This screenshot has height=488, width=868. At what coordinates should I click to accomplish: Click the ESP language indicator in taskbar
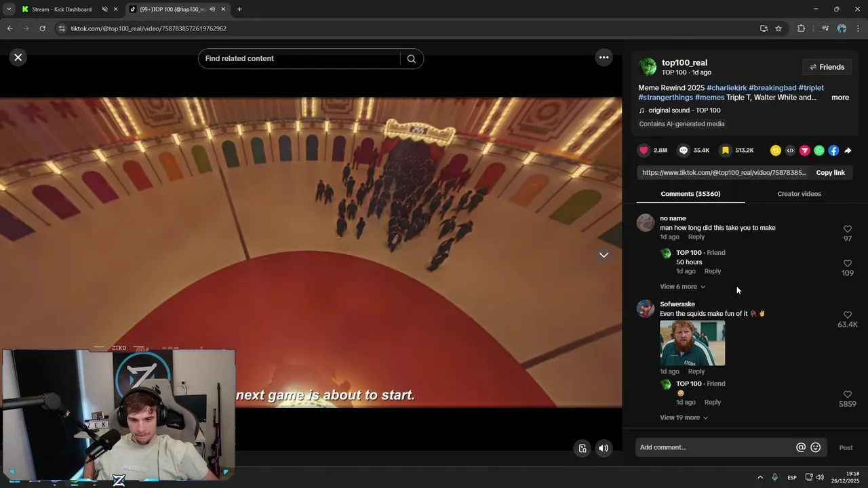click(792, 478)
